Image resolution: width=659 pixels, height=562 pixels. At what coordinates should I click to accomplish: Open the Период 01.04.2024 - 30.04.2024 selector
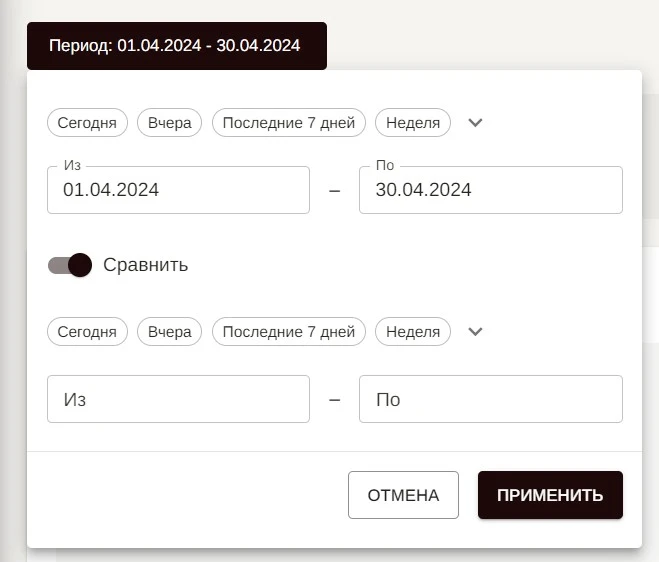(x=177, y=46)
